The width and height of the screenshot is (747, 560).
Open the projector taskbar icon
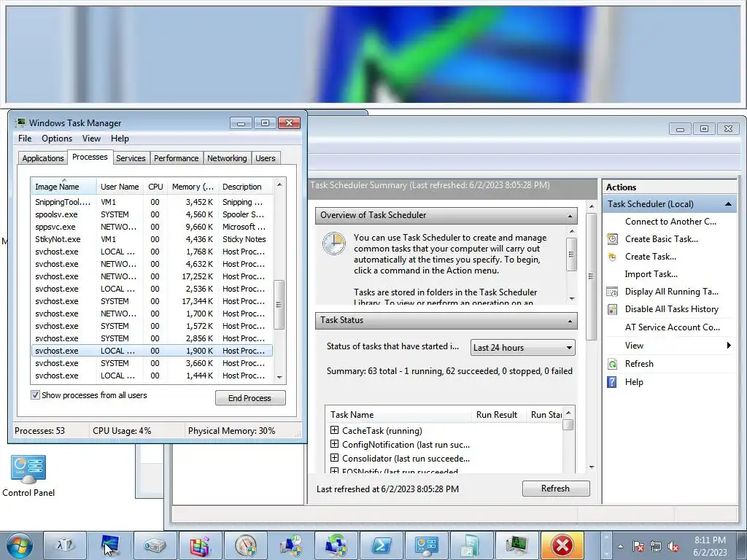pos(155,545)
